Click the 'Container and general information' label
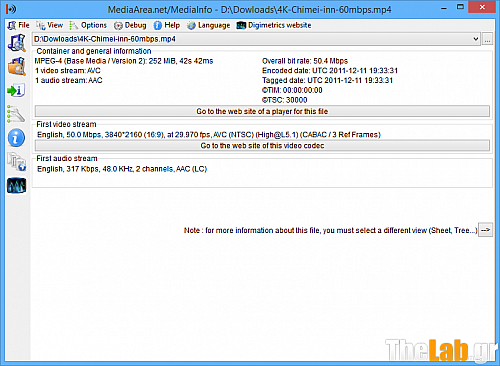The width and height of the screenshot is (500, 366). point(94,51)
